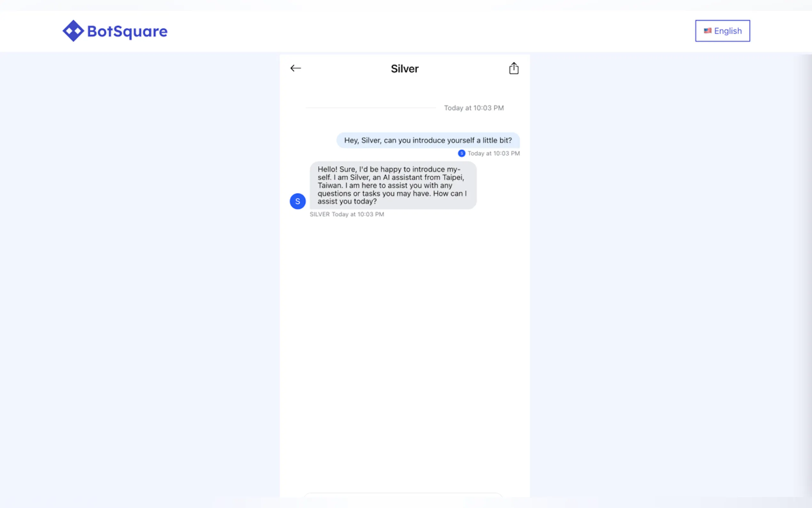Viewport: 812px width, 508px height.
Task: Click the share icon beside Silver title
Action: [514, 68]
